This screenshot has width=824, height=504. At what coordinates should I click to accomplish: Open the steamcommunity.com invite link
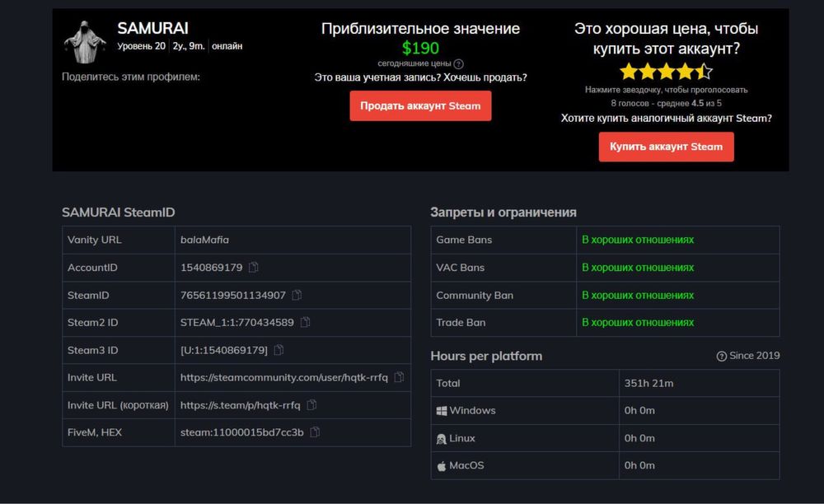(x=283, y=377)
